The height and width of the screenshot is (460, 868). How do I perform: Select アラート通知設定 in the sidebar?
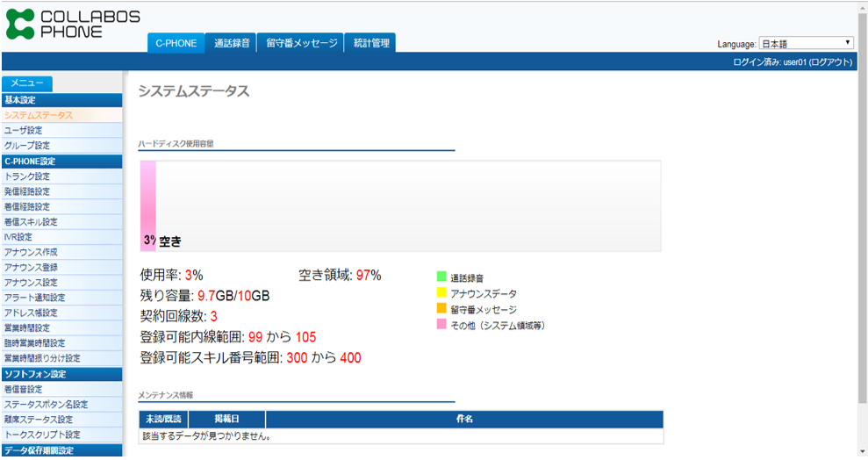(x=34, y=298)
